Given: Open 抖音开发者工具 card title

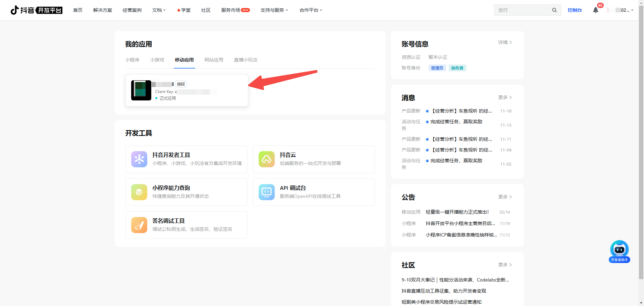Looking at the screenshot, I should [x=171, y=155].
